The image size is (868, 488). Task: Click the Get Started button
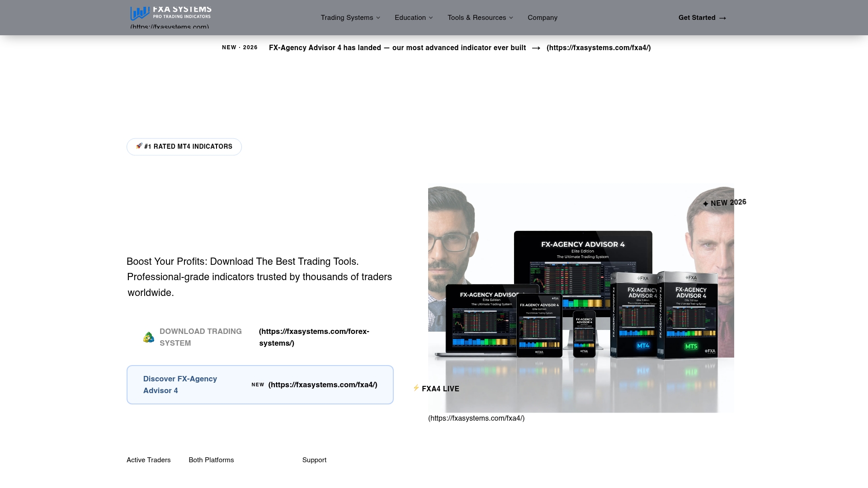pyautogui.click(x=702, y=18)
